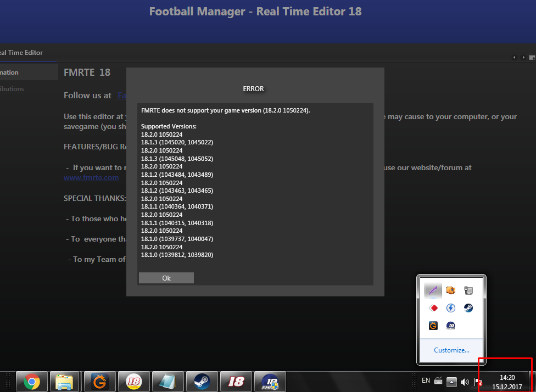This screenshot has width=536, height=392.
Task: Open Notepad from the taskbar
Action: [168, 382]
